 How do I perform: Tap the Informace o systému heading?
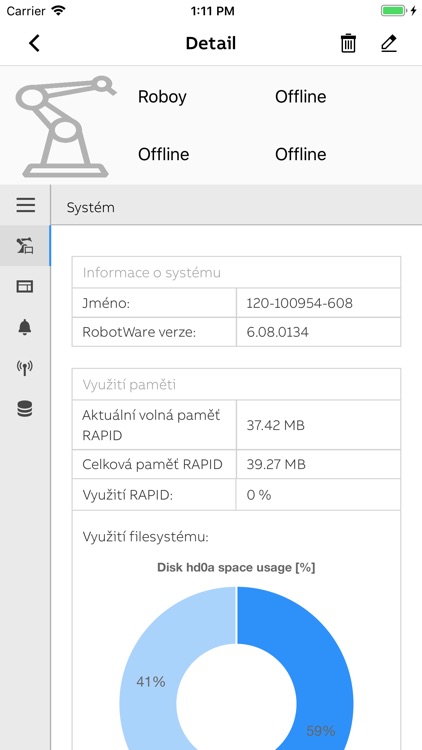click(x=152, y=273)
